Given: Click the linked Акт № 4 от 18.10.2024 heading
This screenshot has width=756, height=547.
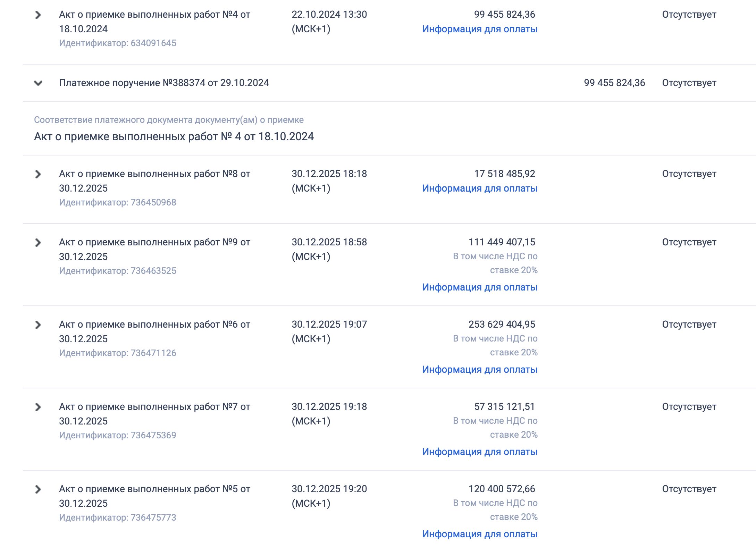Looking at the screenshot, I should tap(174, 137).
